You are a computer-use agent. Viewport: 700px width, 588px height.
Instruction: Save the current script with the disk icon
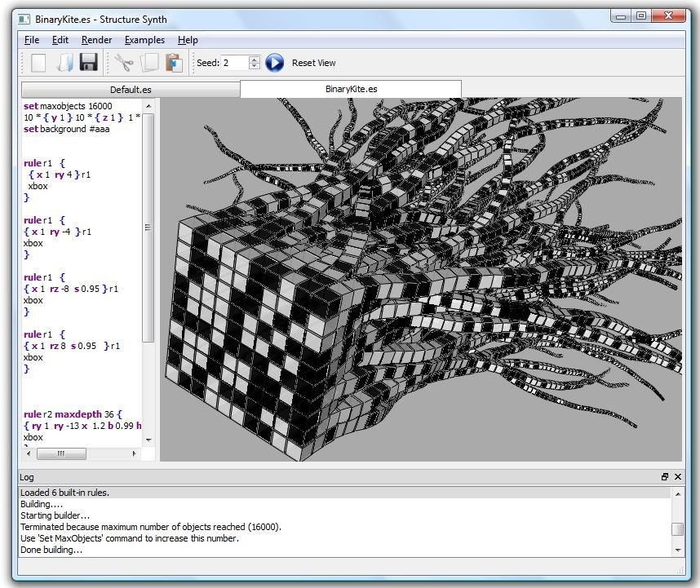(x=88, y=62)
